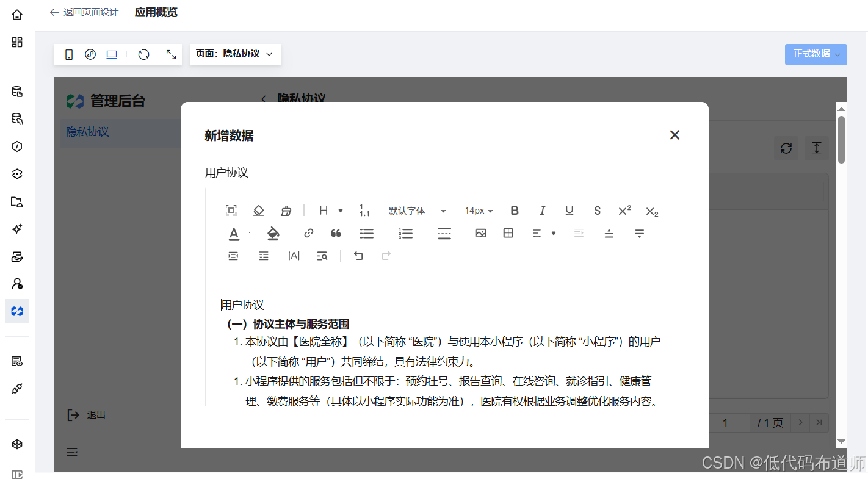This screenshot has width=868, height=479.
Task: Select the 隐私协议 menu item
Action: [x=87, y=132]
